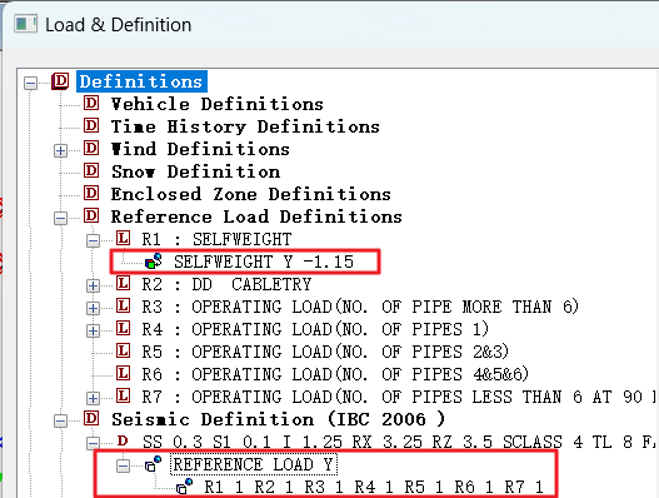Select Snow Definition entry
This screenshot has width=659, height=498.
coord(195,172)
